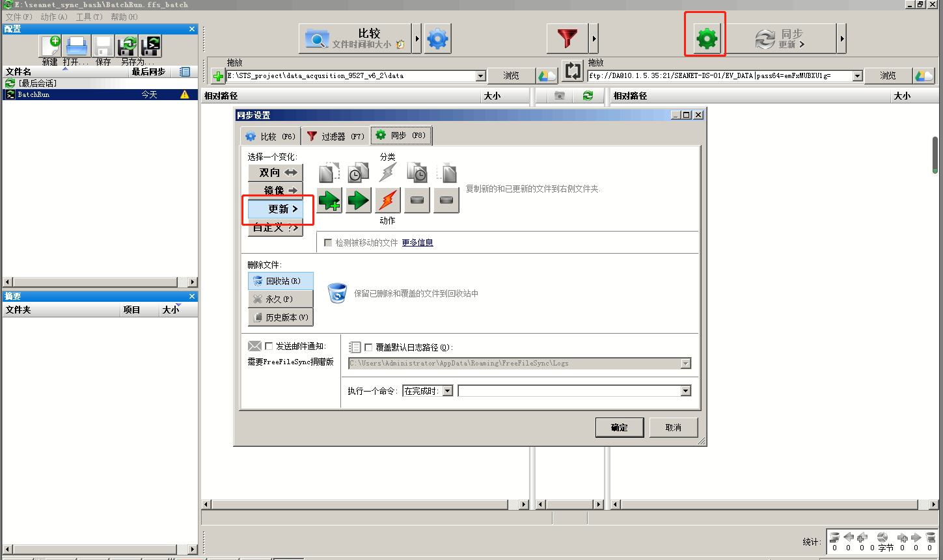This screenshot has width=943, height=560.
Task: Select the 镜像 sync variant
Action: point(275,191)
